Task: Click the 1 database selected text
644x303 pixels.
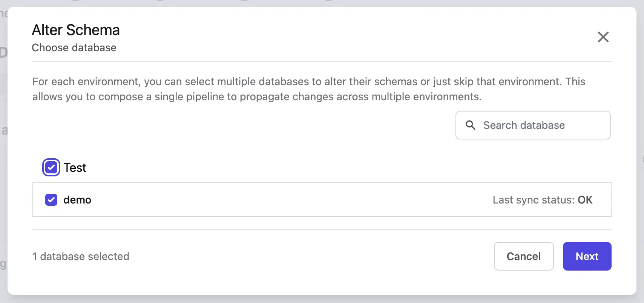Action: coord(81,256)
